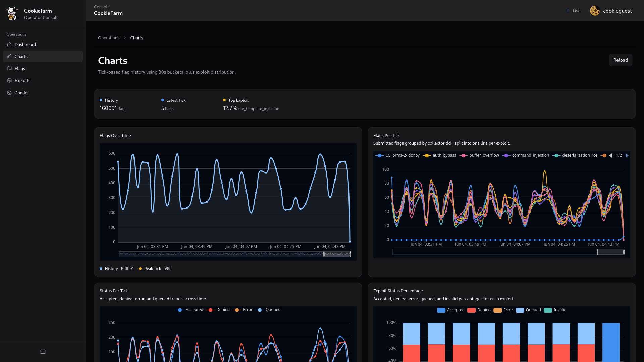Click the Live status indicator dot
This screenshot has height=362, width=644.
(x=568, y=11)
